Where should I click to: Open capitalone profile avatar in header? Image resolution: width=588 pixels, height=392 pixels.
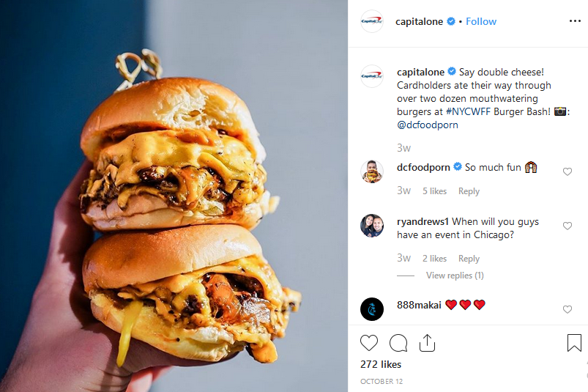(x=372, y=21)
